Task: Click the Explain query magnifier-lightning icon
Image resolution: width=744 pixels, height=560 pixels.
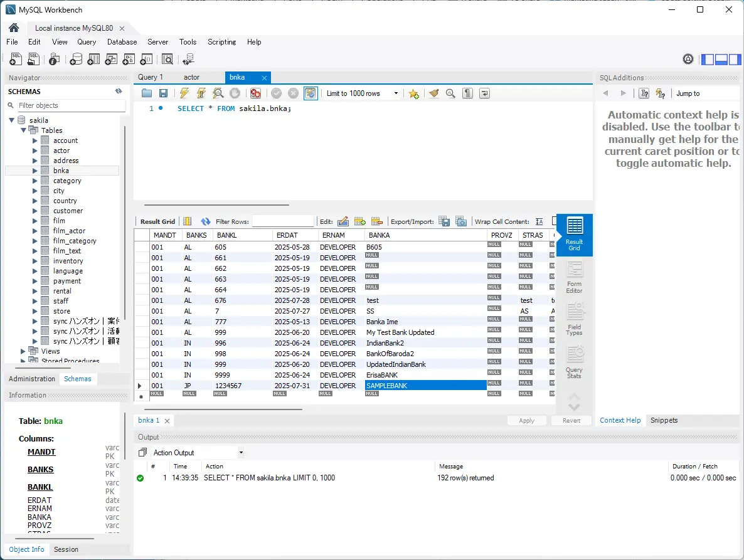Action: 218,93
